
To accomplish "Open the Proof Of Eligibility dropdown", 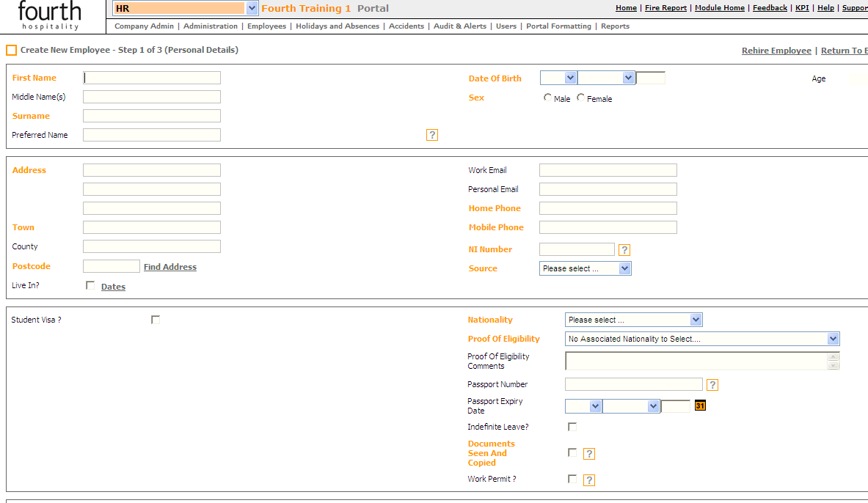I will coord(702,339).
